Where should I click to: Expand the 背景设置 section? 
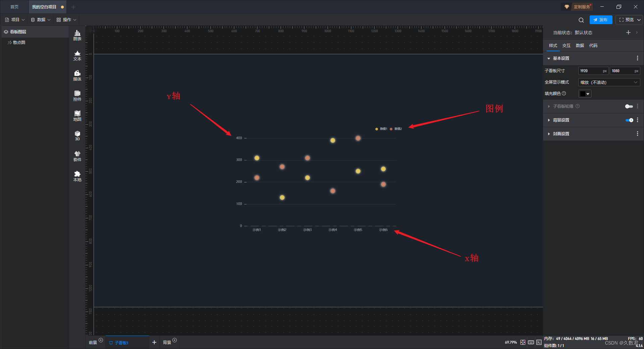[549, 120]
